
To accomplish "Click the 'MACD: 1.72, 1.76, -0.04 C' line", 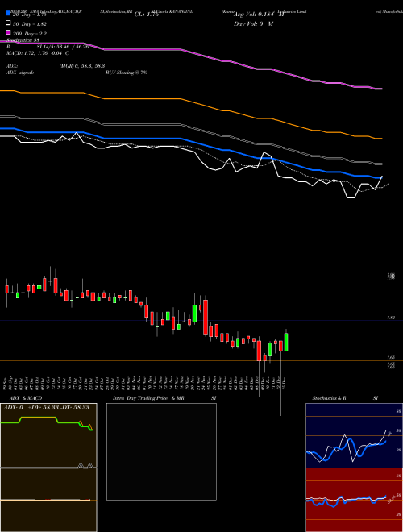I will click(x=38, y=53).
